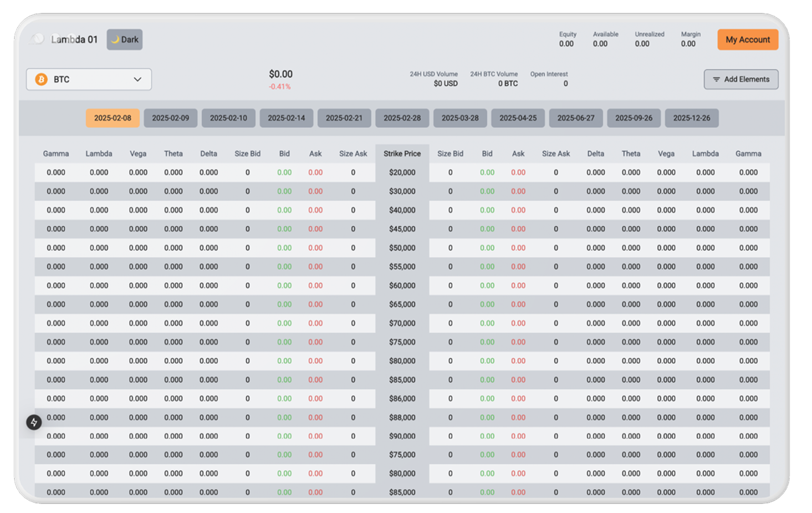Click the $60,000 strike price cell
This screenshot has width=812, height=513.
[x=402, y=286]
